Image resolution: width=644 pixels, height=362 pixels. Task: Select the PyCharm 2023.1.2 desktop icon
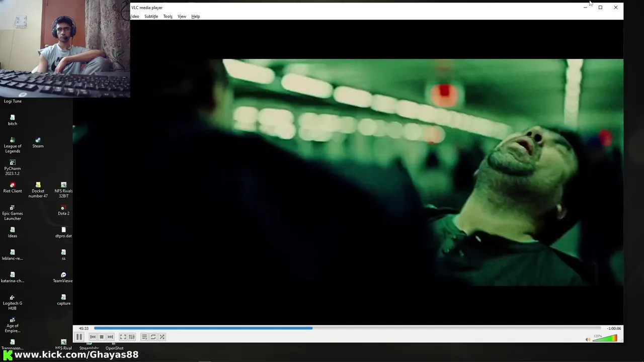click(x=13, y=167)
